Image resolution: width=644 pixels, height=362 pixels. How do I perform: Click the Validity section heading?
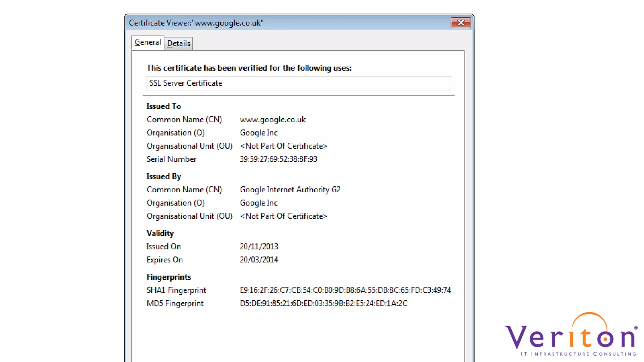pos(160,233)
